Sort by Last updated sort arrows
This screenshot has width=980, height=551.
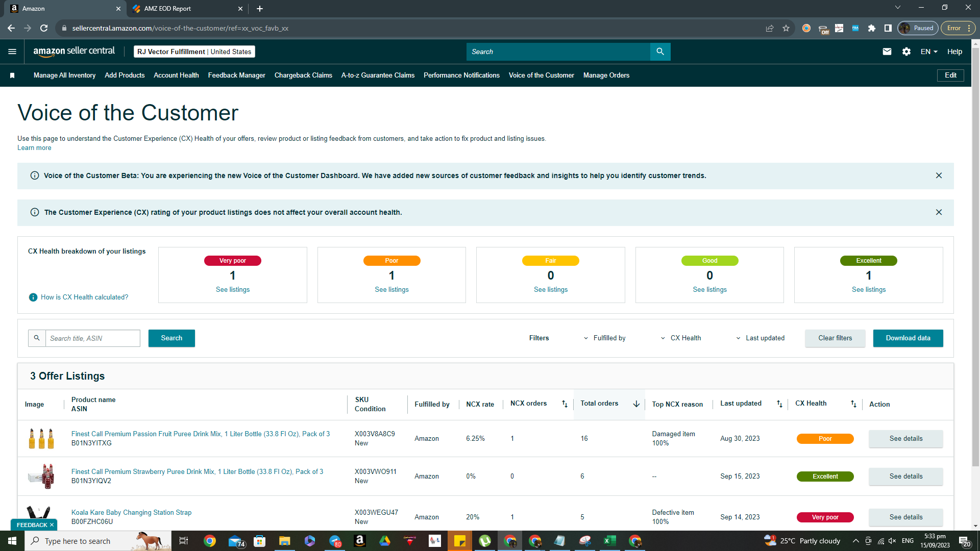click(779, 404)
